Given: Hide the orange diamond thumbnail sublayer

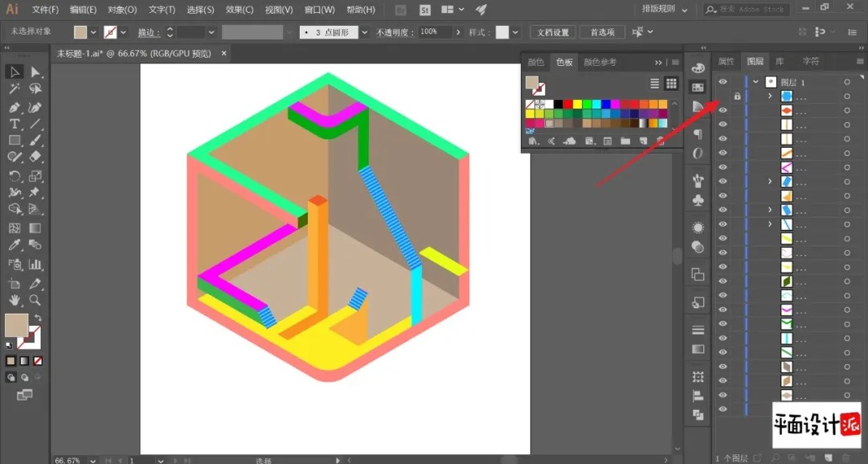Looking at the screenshot, I should point(723,110).
